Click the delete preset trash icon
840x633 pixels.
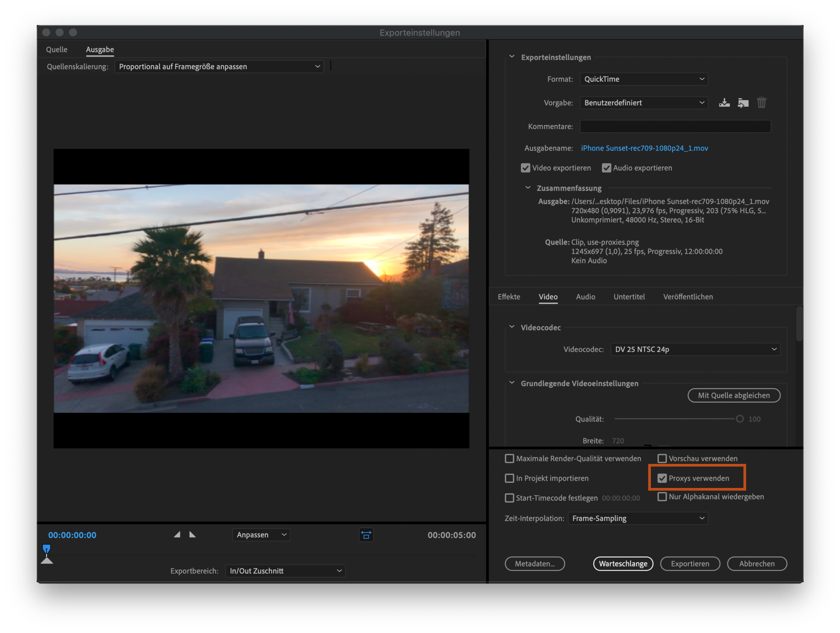point(761,103)
